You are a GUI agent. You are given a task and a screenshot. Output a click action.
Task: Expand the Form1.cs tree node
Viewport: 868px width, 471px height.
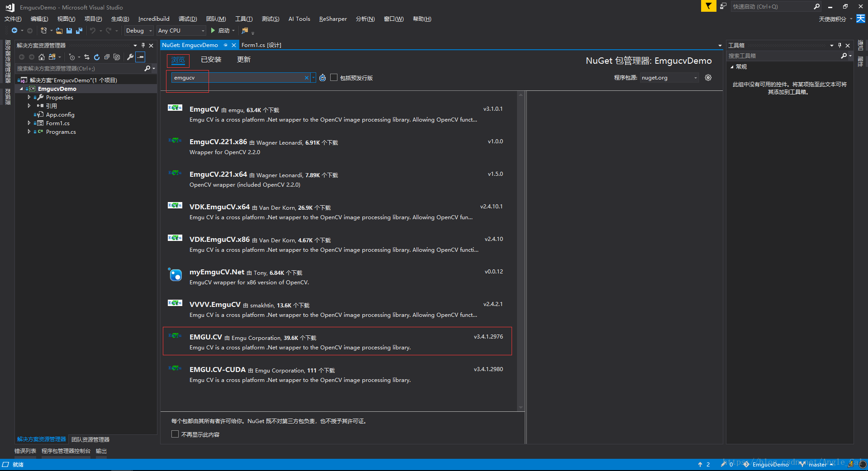pos(29,123)
